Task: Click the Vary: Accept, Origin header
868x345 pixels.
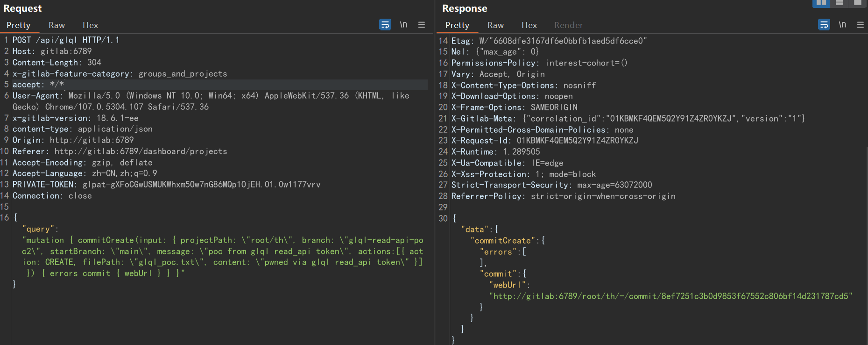Action: (498, 74)
